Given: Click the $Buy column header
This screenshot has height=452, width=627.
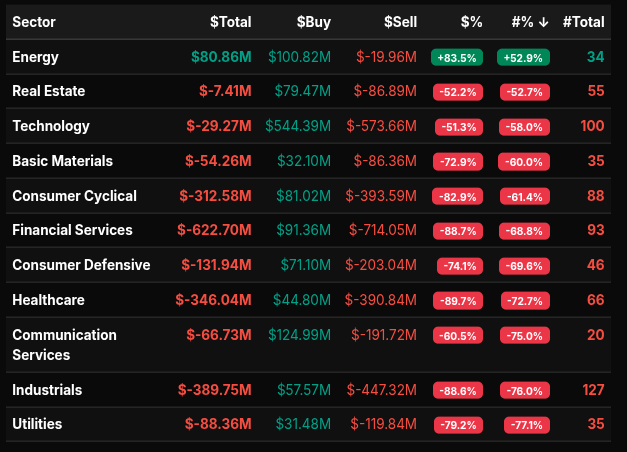Looking at the screenshot, I should coord(315,21).
